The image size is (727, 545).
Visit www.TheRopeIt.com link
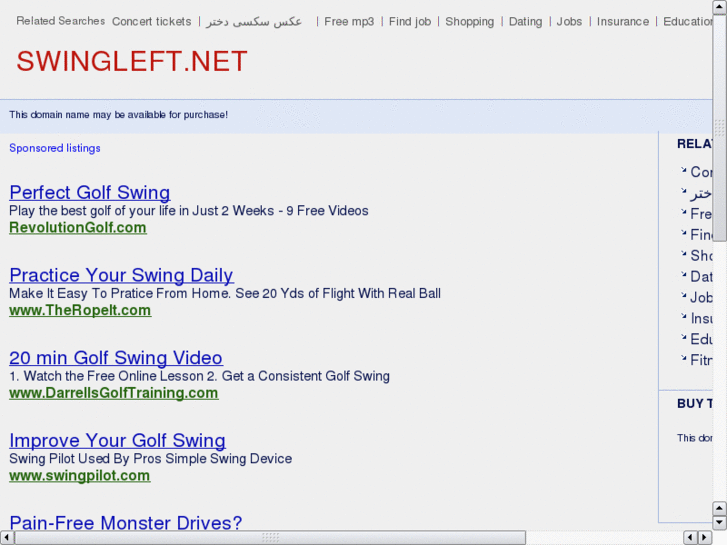80,310
